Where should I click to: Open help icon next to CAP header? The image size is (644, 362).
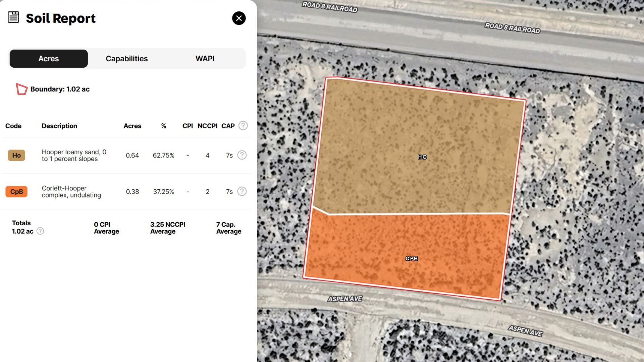click(243, 126)
